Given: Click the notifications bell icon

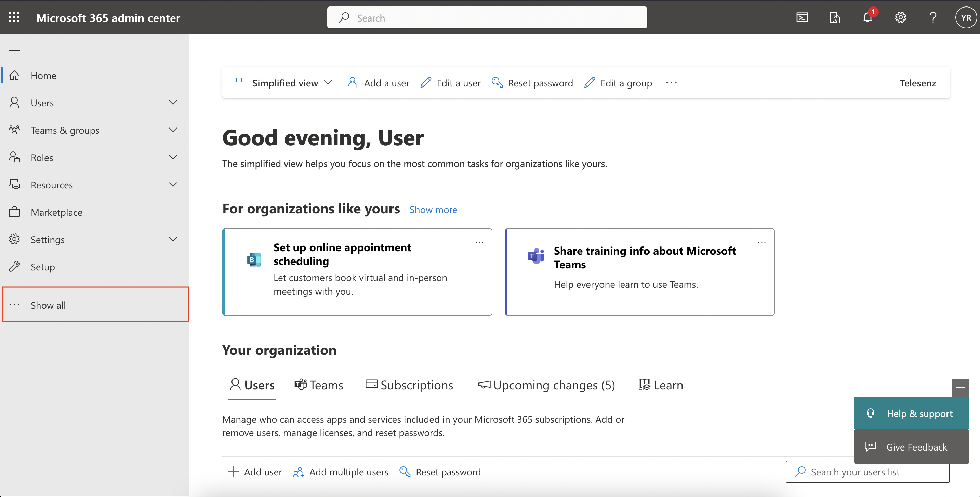Looking at the screenshot, I should (868, 17).
